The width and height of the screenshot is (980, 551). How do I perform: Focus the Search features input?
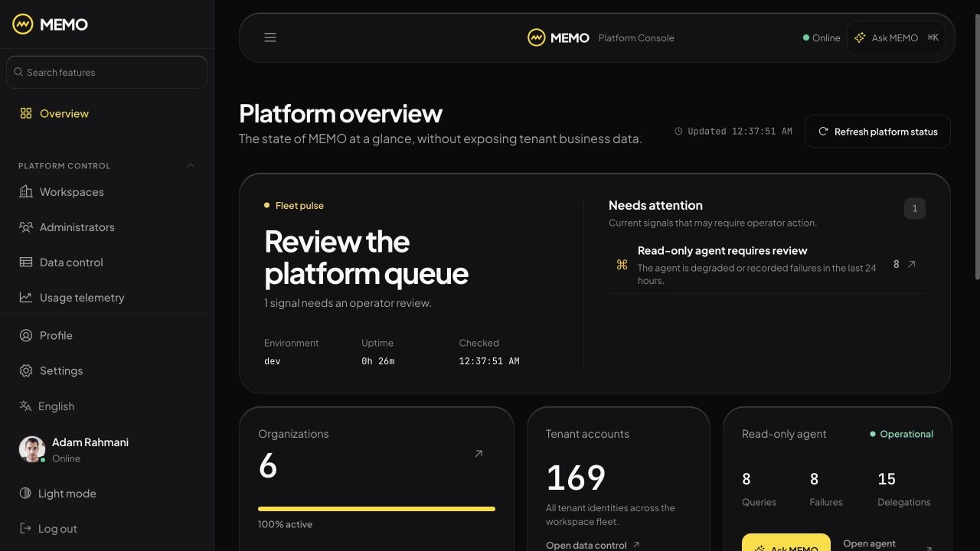click(x=107, y=73)
